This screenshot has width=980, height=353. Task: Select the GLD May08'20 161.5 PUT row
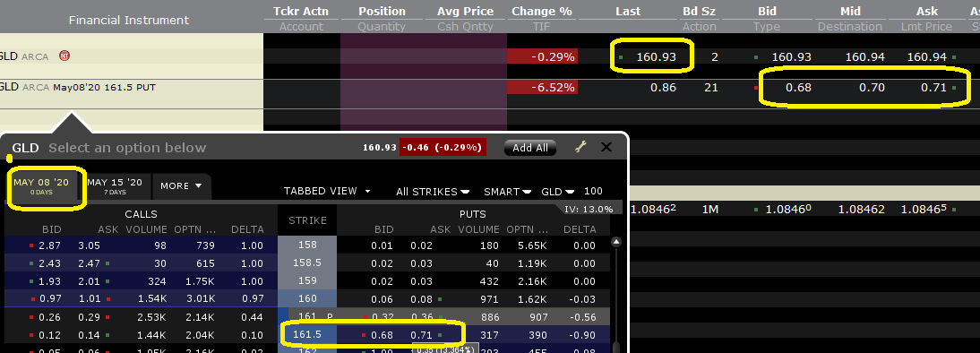[490, 88]
